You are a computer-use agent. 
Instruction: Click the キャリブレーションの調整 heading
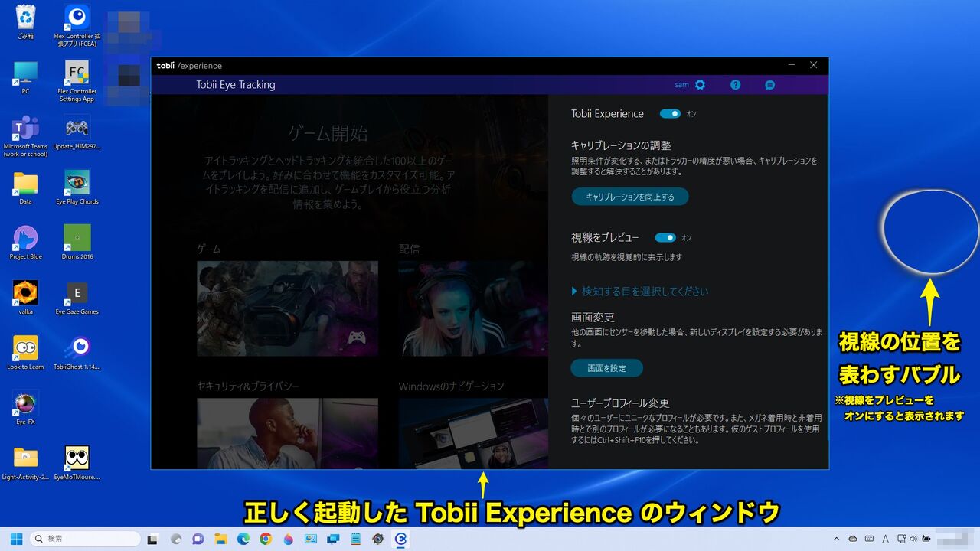[x=621, y=145]
